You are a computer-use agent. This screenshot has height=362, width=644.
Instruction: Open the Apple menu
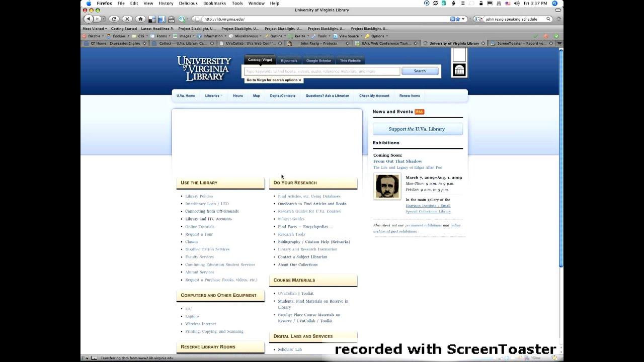tap(89, 3)
